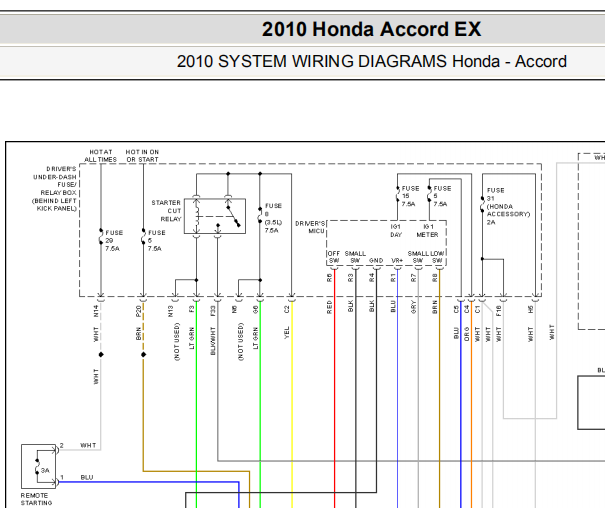Select pin label 'R3'
The image size is (605, 508).
pos(350,278)
